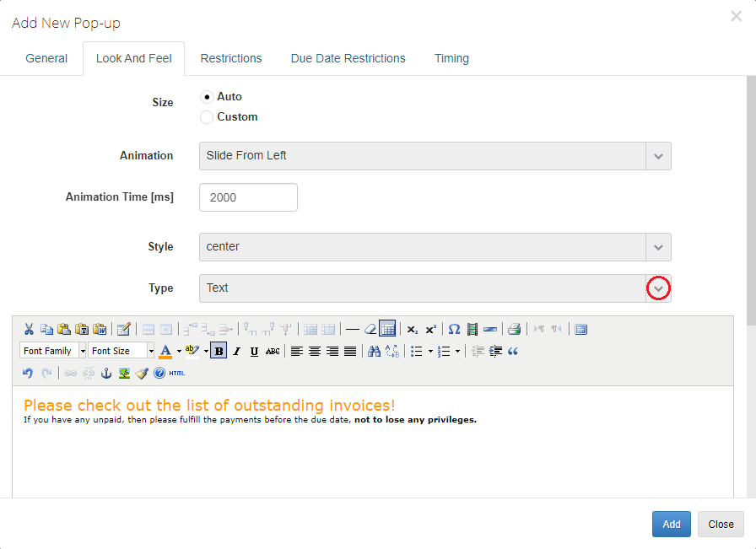Insert special character with Omega icon
Viewport: 756px width, 549px height.
454,329
